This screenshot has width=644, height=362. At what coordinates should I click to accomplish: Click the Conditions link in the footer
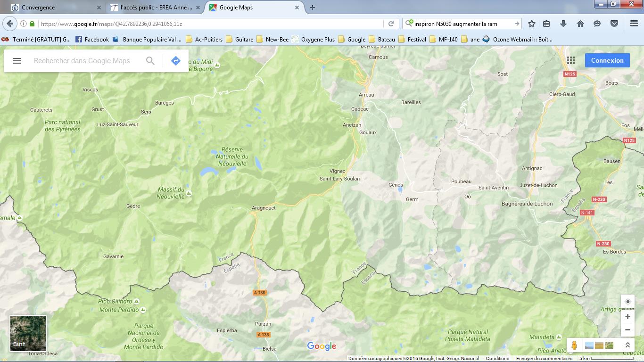coord(497,358)
